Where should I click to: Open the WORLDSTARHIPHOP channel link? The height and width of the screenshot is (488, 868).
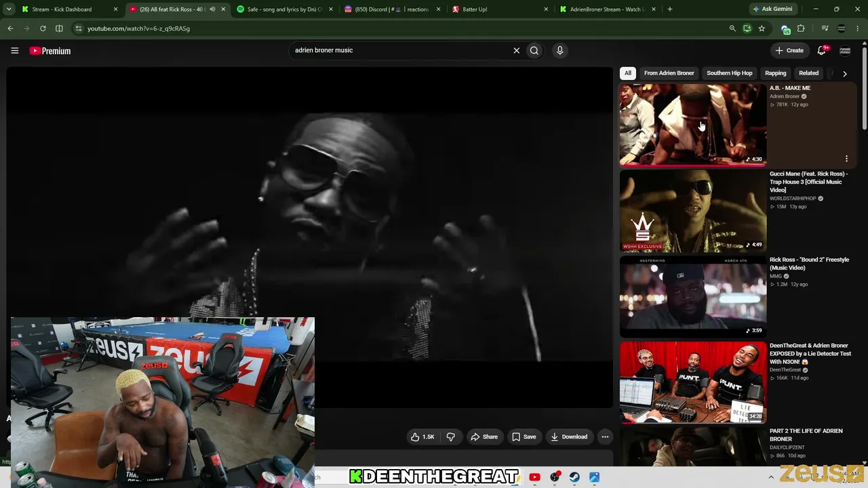coord(793,199)
